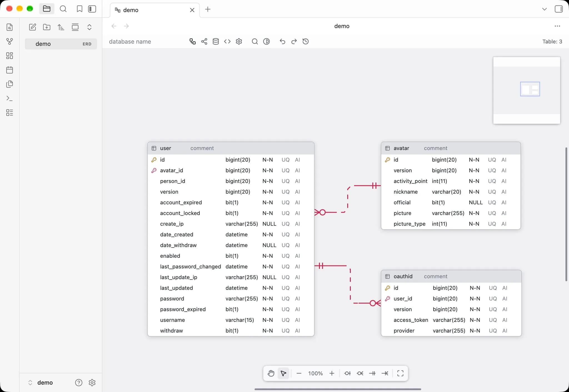
Task: Click the avatar_id column in user
Action: [x=171, y=171]
